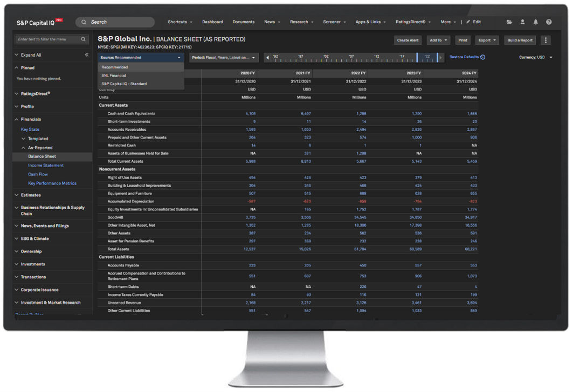Open the folder icon in top bar
Screen dimensions: 573x392
pyautogui.click(x=509, y=22)
